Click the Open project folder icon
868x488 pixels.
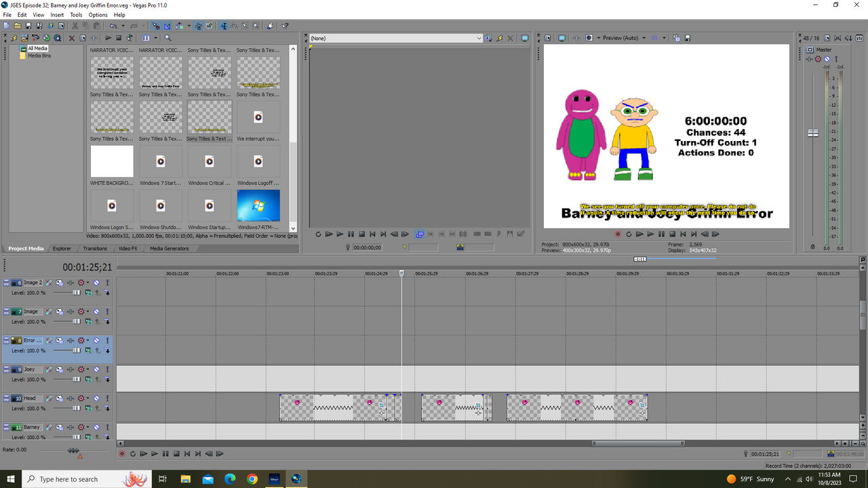[18, 26]
